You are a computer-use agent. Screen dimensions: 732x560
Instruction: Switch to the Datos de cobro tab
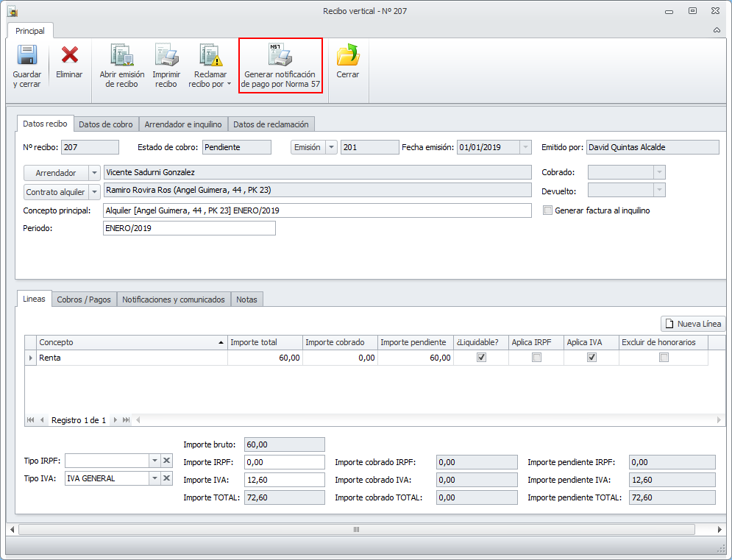(x=106, y=124)
